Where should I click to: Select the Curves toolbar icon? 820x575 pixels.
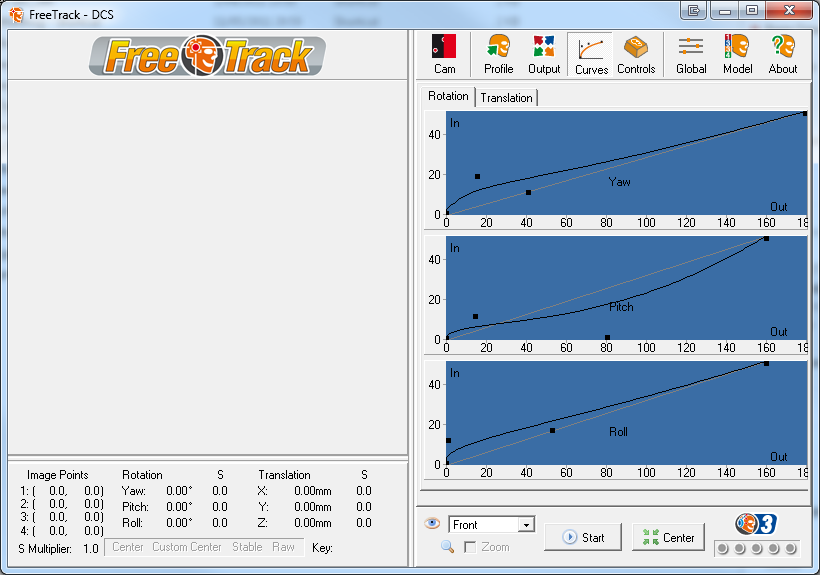pos(591,54)
